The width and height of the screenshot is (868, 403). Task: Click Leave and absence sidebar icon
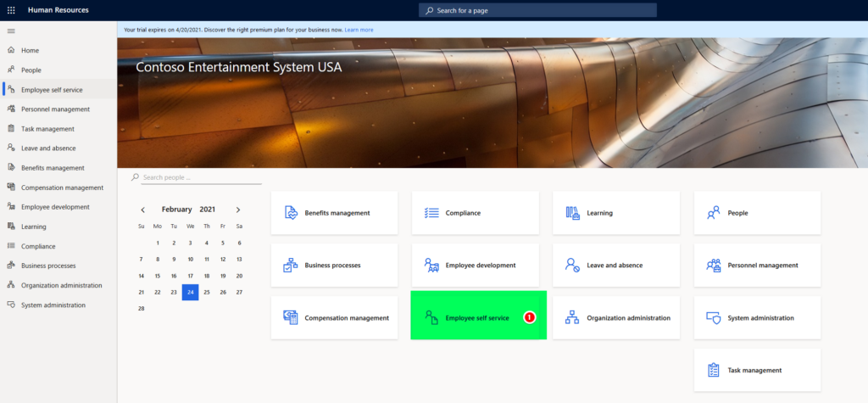point(10,148)
